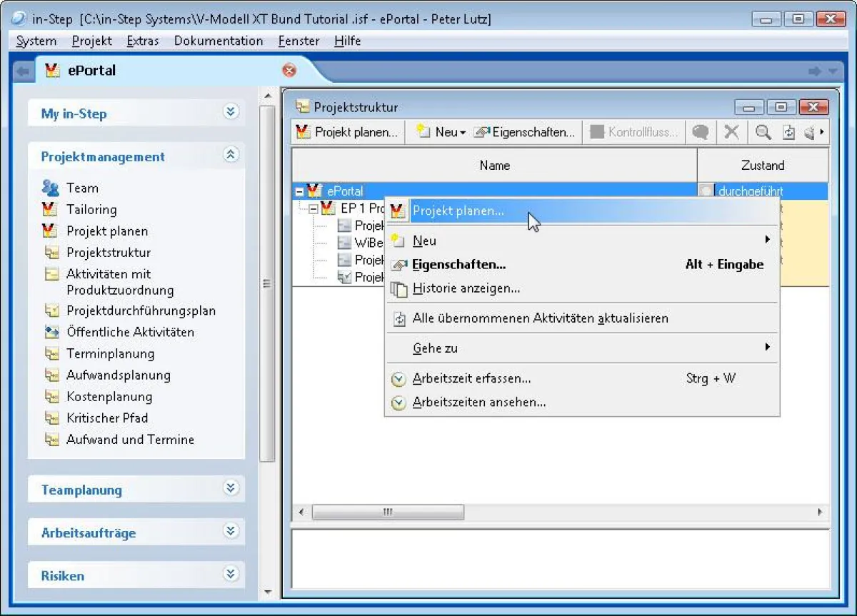The image size is (857, 616).
Task: Open the Extras menu
Action: coord(143,41)
